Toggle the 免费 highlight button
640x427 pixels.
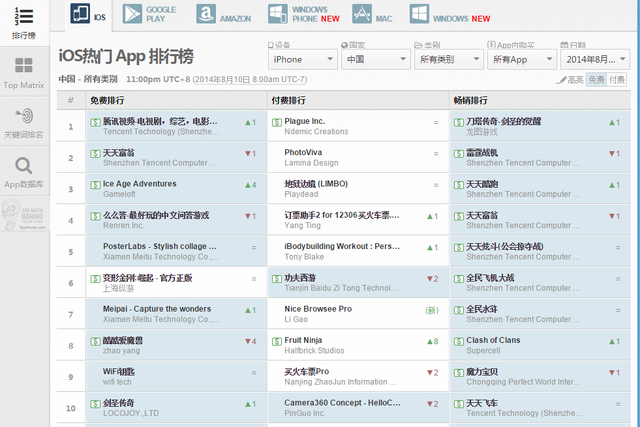(596, 80)
